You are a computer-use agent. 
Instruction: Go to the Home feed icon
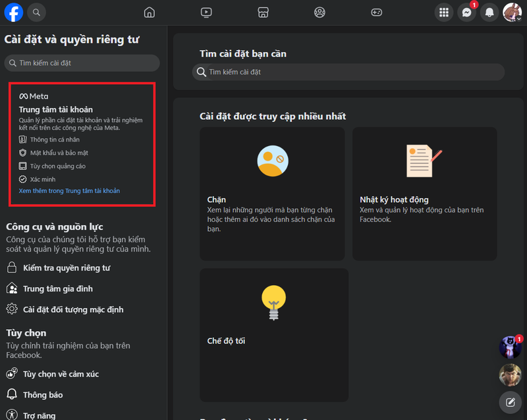point(150,13)
